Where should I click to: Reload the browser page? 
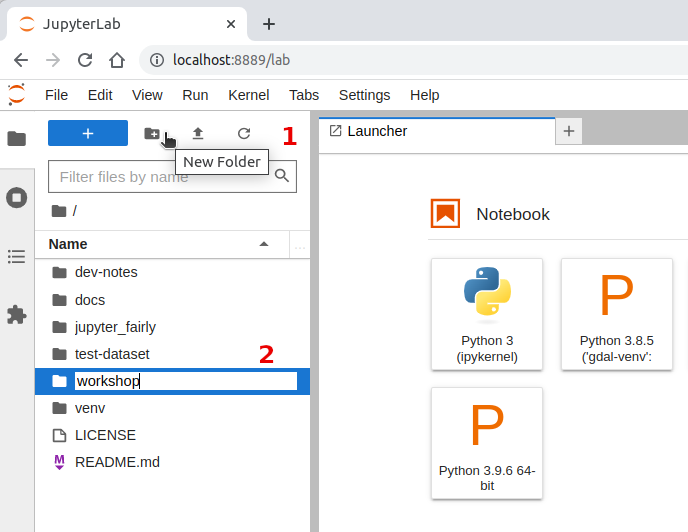click(85, 60)
